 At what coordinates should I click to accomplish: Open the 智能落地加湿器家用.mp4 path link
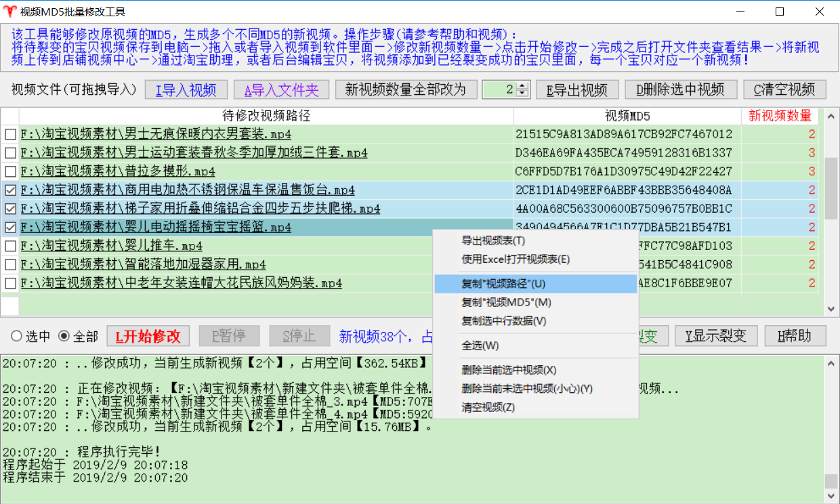[x=143, y=265]
